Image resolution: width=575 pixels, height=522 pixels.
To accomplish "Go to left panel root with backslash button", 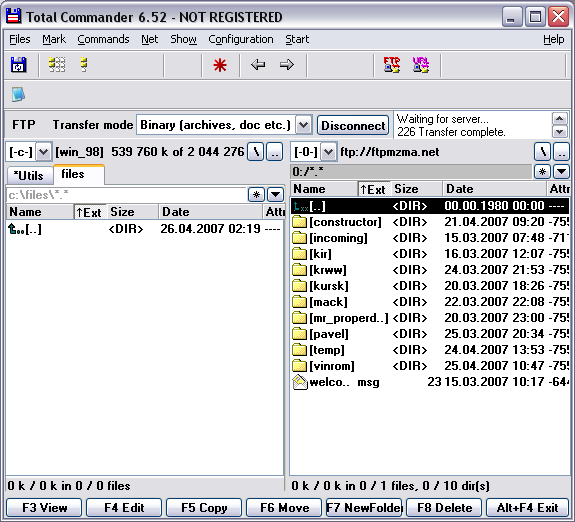I will click(256, 152).
